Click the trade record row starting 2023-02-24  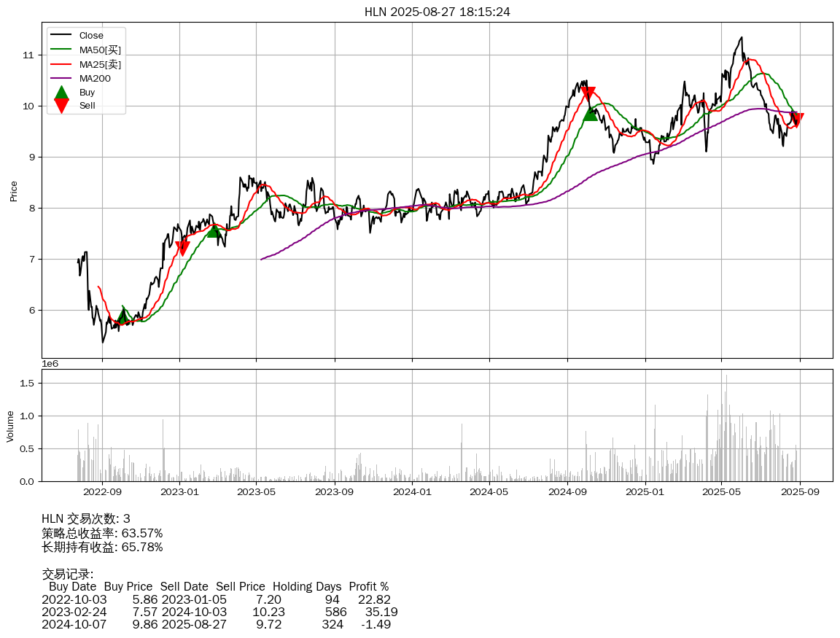point(219,612)
